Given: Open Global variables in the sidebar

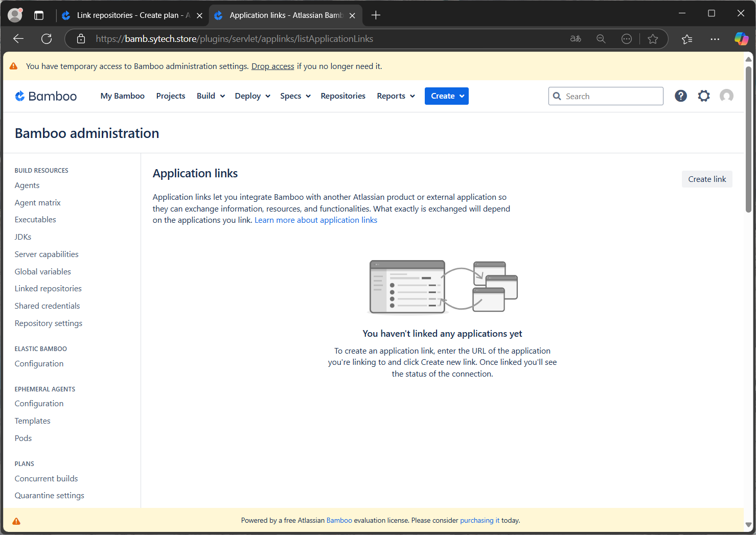Looking at the screenshot, I should pyautogui.click(x=43, y=272).
